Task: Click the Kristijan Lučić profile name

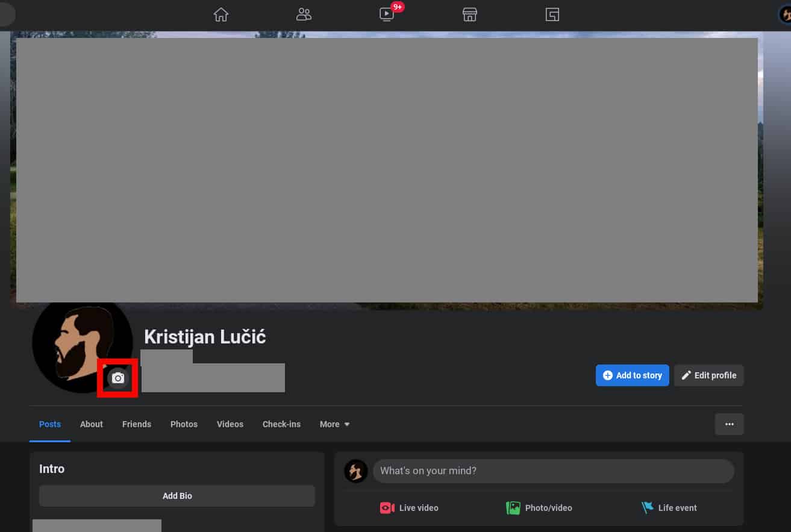Action: pyautogui.click(x=205, y=337)
